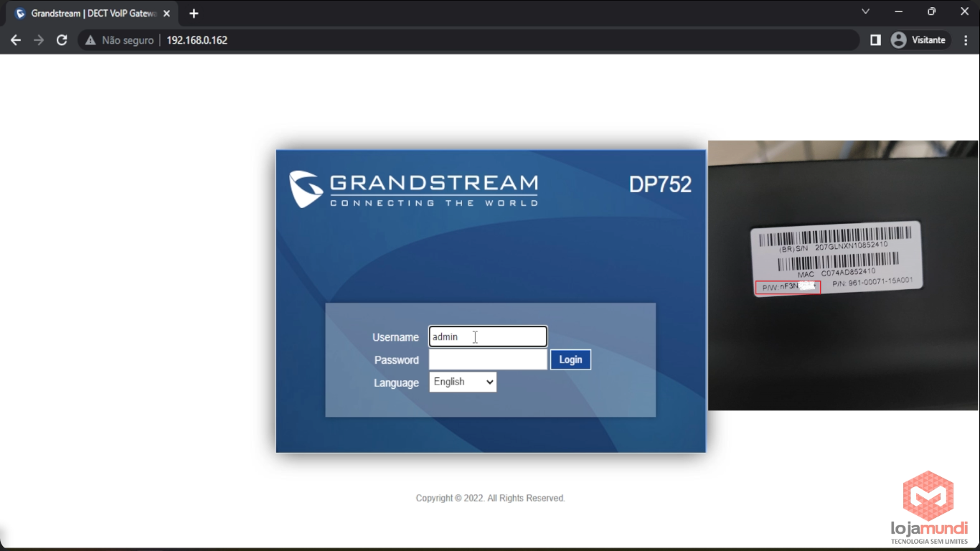Click the 'Password' label

tap(396, 360)
